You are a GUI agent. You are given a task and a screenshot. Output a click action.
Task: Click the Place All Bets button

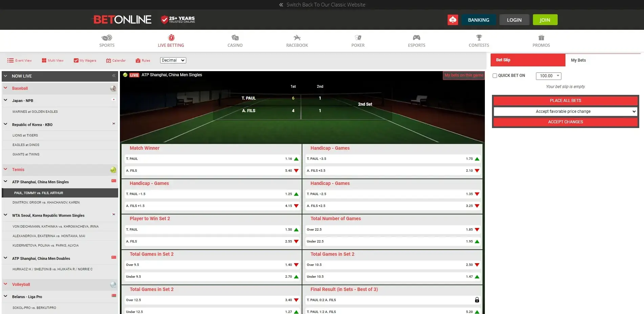565,101
